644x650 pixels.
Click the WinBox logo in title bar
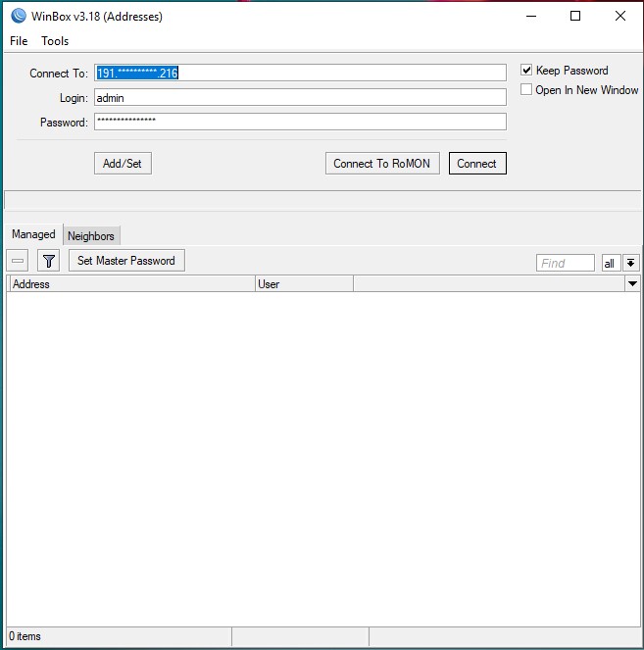pyautogui.click(x=18, y=16)
